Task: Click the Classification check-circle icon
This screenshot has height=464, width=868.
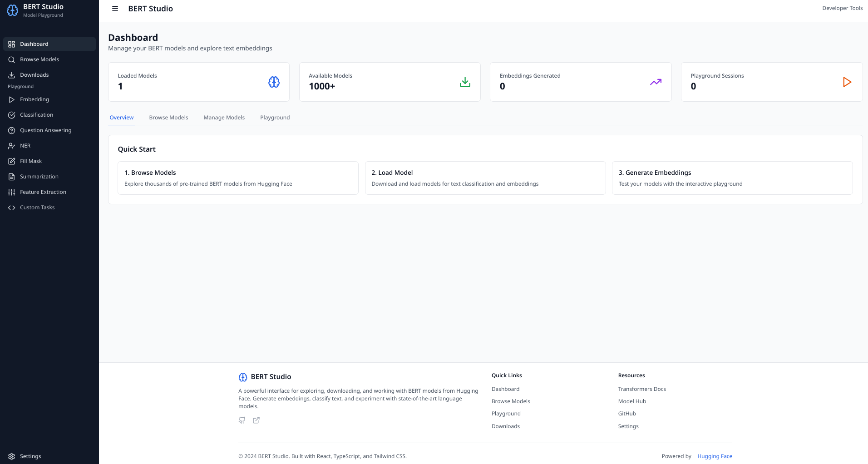Action: click(x=12, y=115)
